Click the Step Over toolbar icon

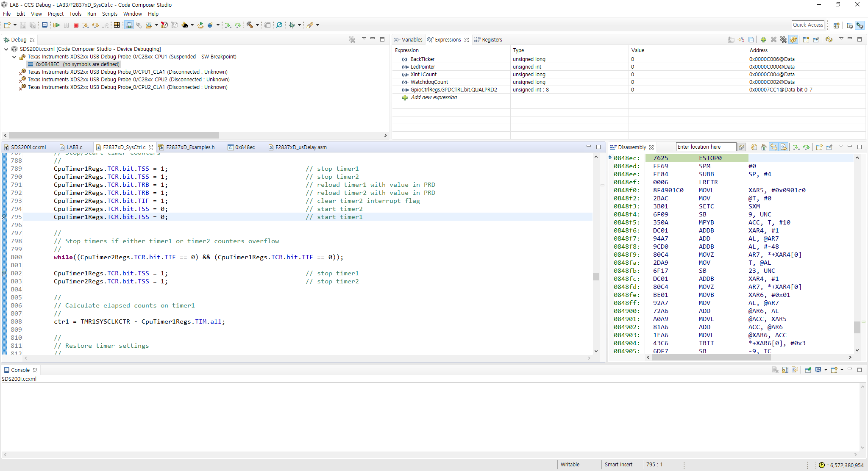pyautogui.click(x=96, y=25)
